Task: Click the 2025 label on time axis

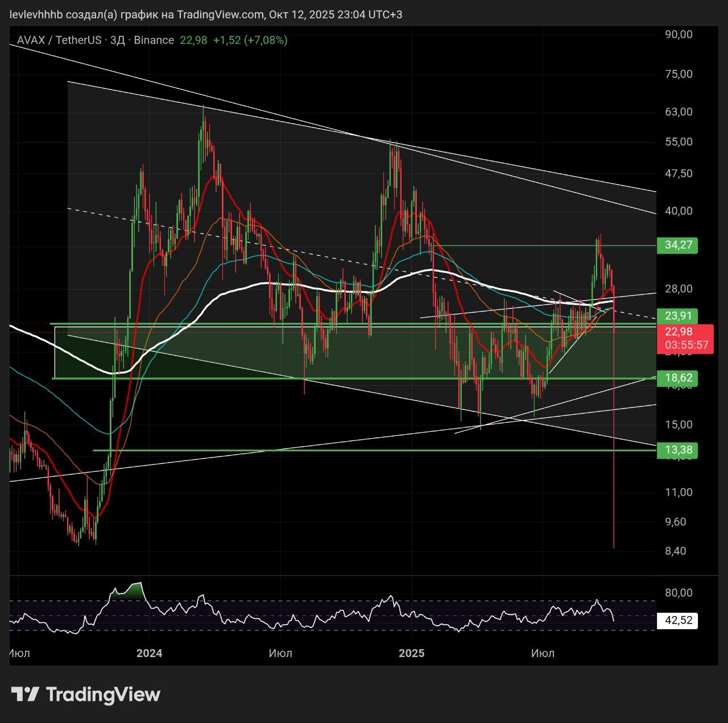Action: coord(412,653)
